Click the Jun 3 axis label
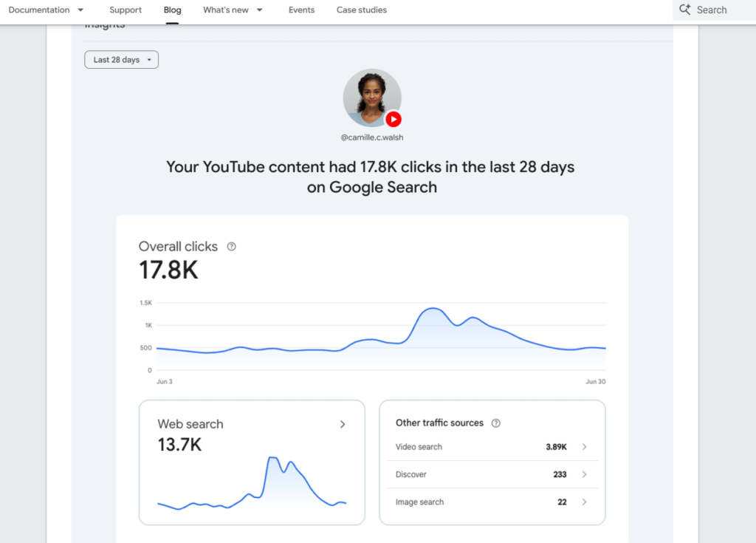 click(165, 381)
